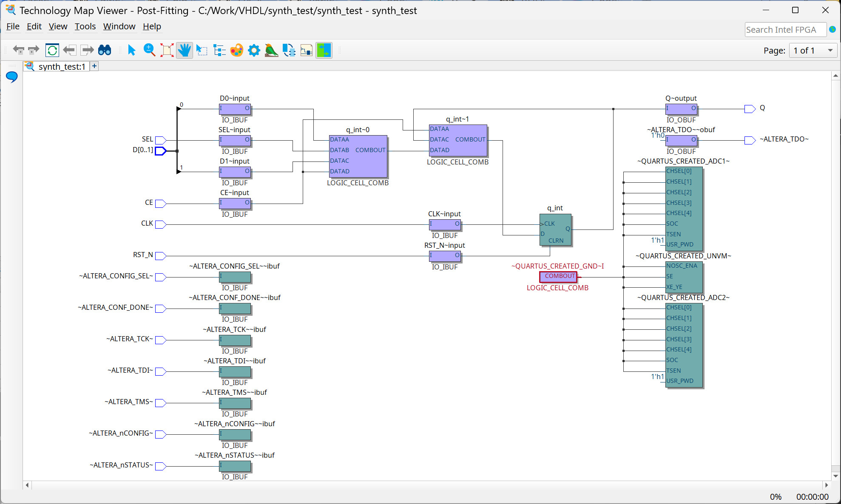Image resolution: width=841 pixels, height=504 pixels.
Task: Click the binoculars Find icon
Action: pos(105,50)
